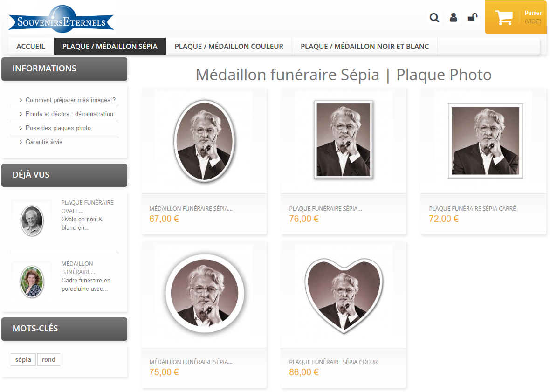Open "Comment préparer mes images ?" link
The image size is (550, 392).
tap(70, 100)
